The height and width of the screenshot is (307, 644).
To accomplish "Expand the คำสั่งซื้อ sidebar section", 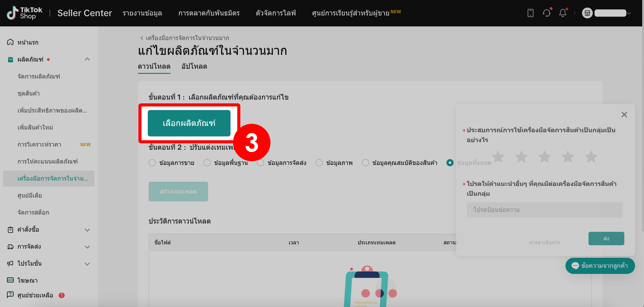I will [x=87, y=230].
